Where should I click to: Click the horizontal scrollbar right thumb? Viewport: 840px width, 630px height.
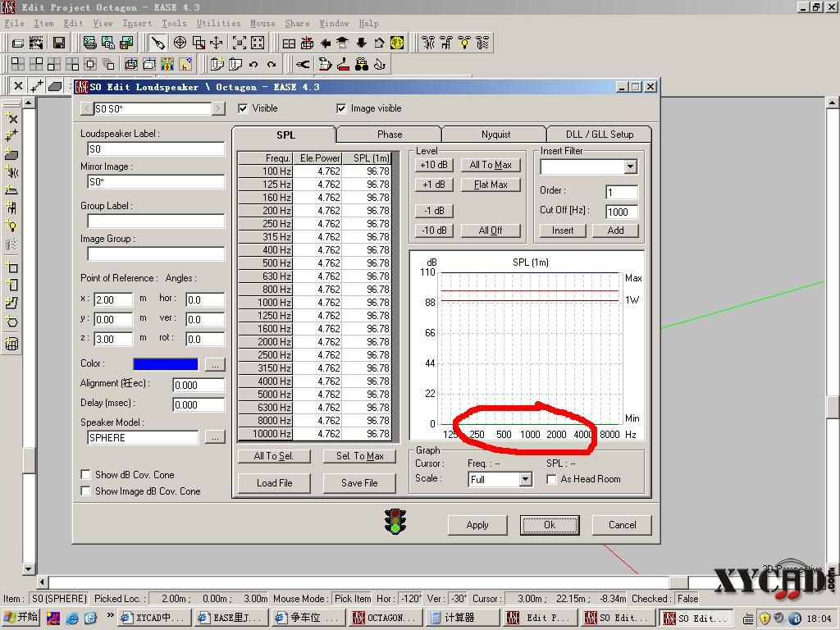point(678,582)
